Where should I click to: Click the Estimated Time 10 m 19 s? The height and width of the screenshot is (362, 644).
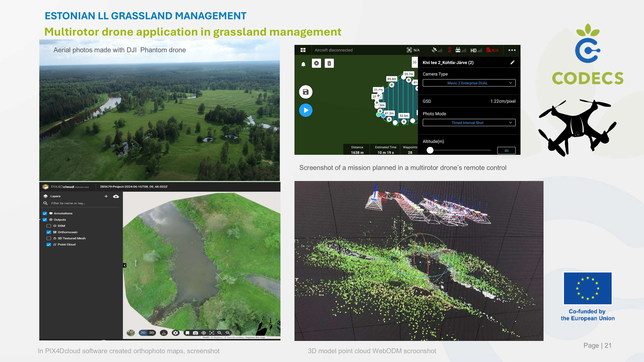tap(385, 152)
